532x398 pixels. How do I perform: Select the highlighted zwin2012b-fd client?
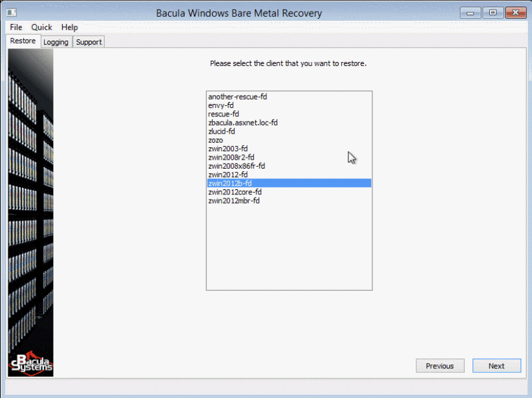[x=229, y=183]
